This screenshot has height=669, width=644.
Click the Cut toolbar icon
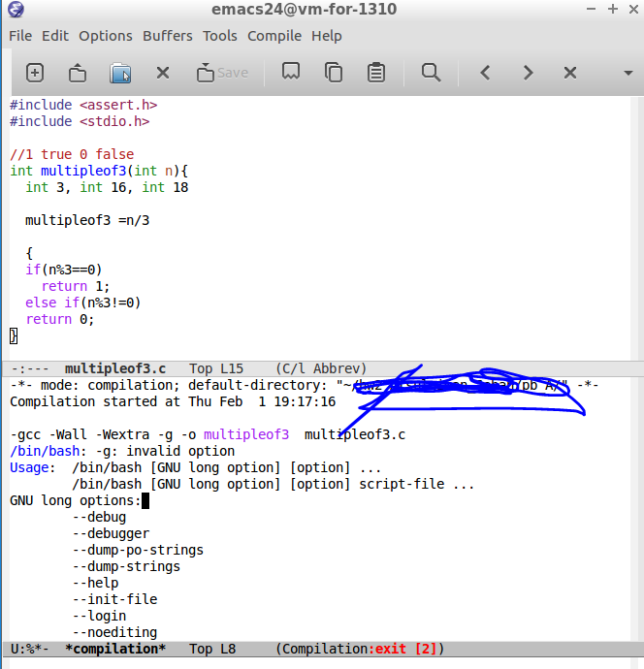click(x=291, y=71)
